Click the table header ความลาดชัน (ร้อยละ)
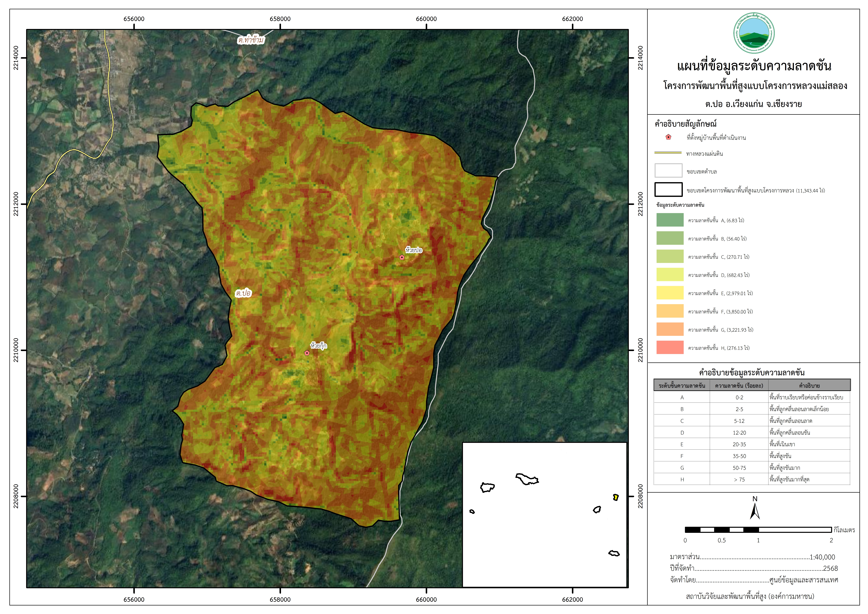Image resolution: width=868 pixels, height=614 pixels. 739,386
